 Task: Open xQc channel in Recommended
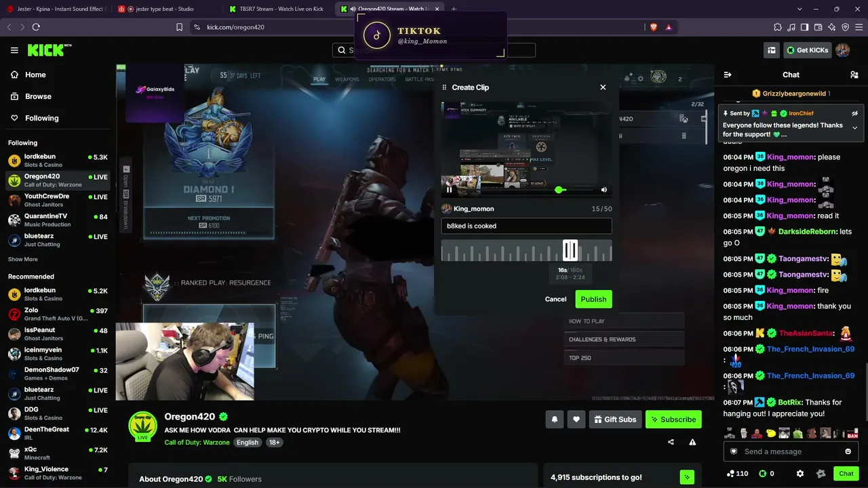[x=58, y=453]
